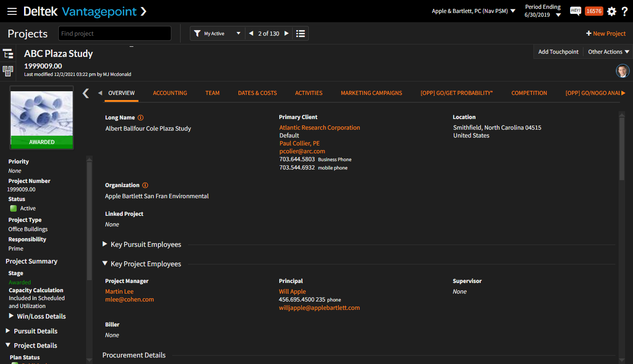The height and width of the screenshot is (364, 633).
Task: Open the Competition tab
Action: [x=529, y=93]
